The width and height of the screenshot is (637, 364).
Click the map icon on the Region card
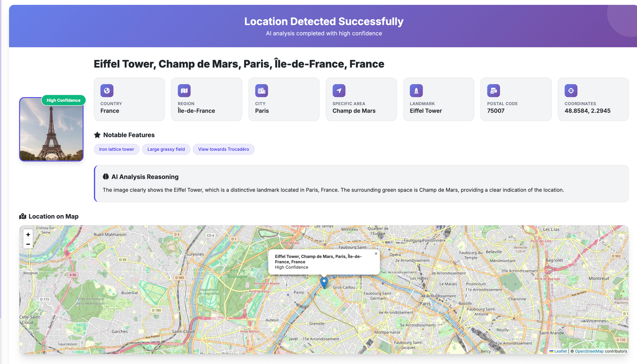(x=184, y=90)
